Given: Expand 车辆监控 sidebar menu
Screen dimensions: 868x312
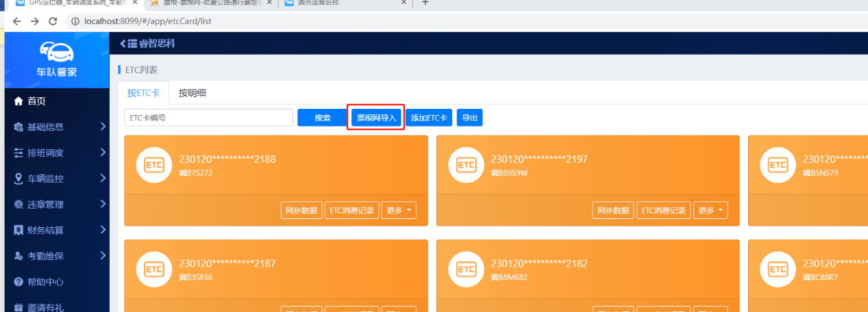Looking at the screenshot, I should (58, 179).
